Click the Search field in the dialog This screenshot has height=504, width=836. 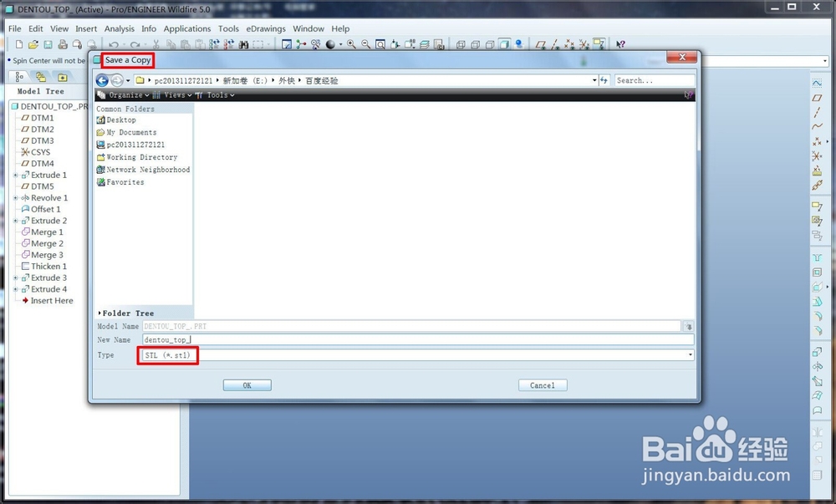coord(655,80)
